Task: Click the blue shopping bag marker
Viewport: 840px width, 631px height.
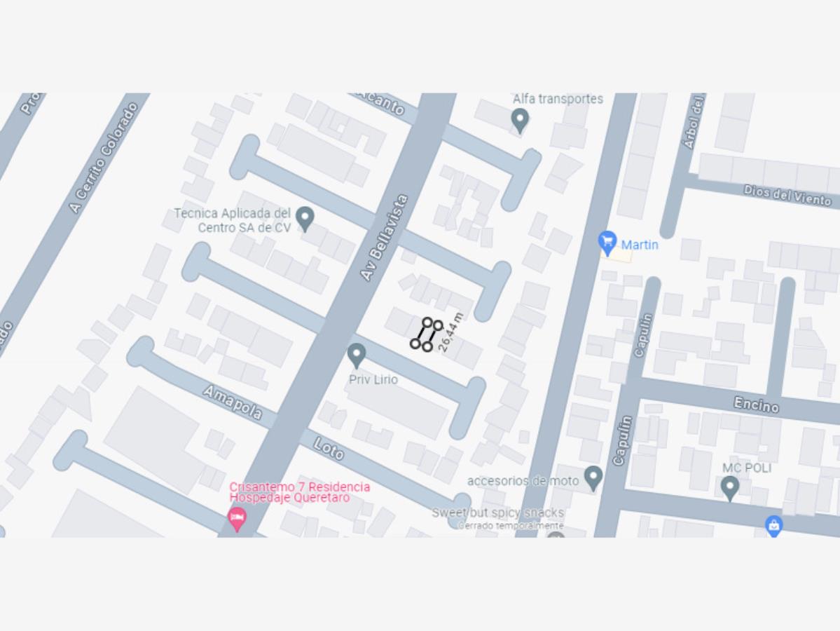Action: click(x=773, y=525)
